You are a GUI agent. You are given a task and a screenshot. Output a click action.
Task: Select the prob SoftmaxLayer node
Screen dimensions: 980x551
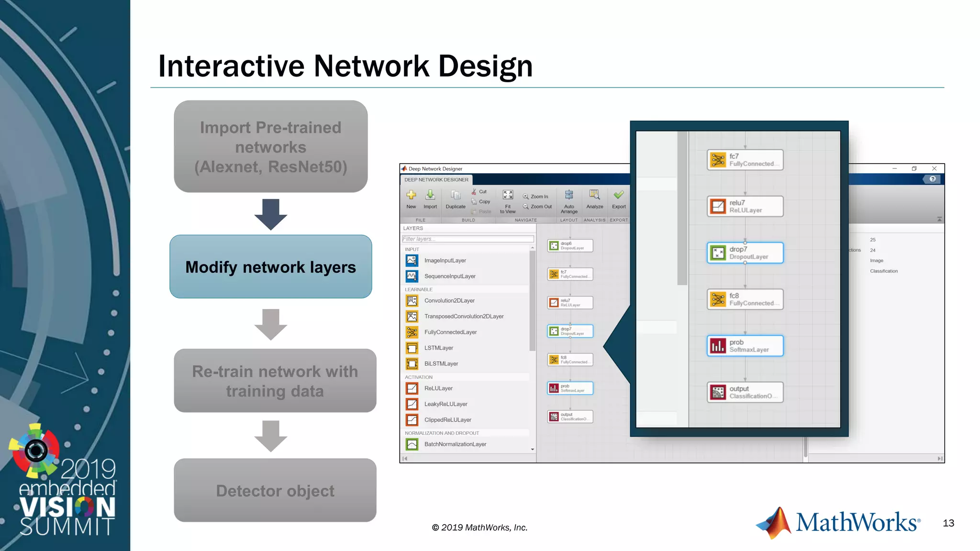[x=570, y=388]
